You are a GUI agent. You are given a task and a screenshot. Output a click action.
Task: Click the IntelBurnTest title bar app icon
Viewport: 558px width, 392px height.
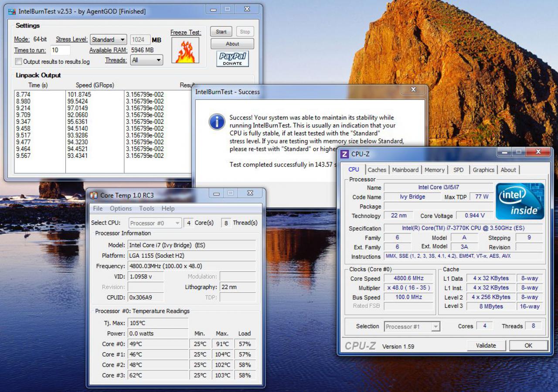(x=12, y=11)
